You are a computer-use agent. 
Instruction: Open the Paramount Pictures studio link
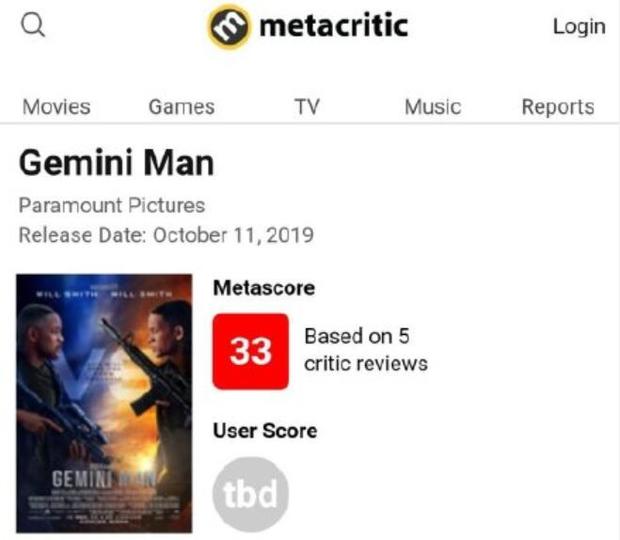pyautogui.click(x=112, y=206)
